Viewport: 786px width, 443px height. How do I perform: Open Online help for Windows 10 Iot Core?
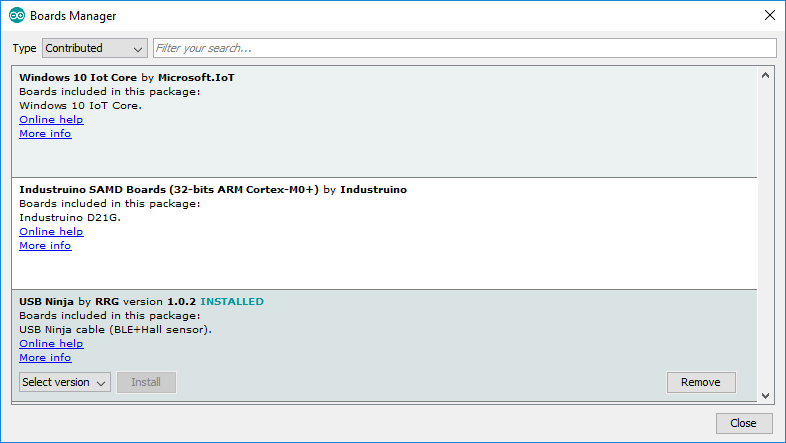[51, 120]
